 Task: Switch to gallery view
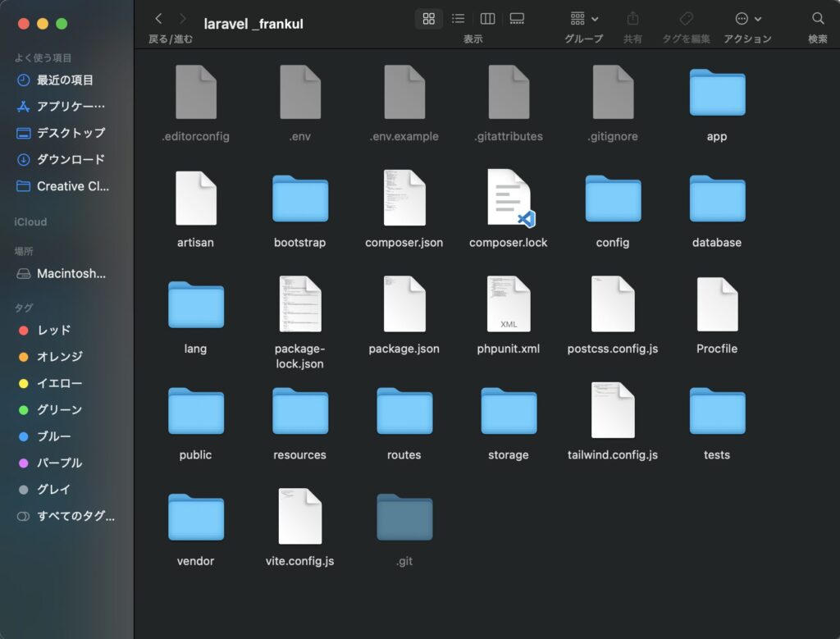coord(517,19)
